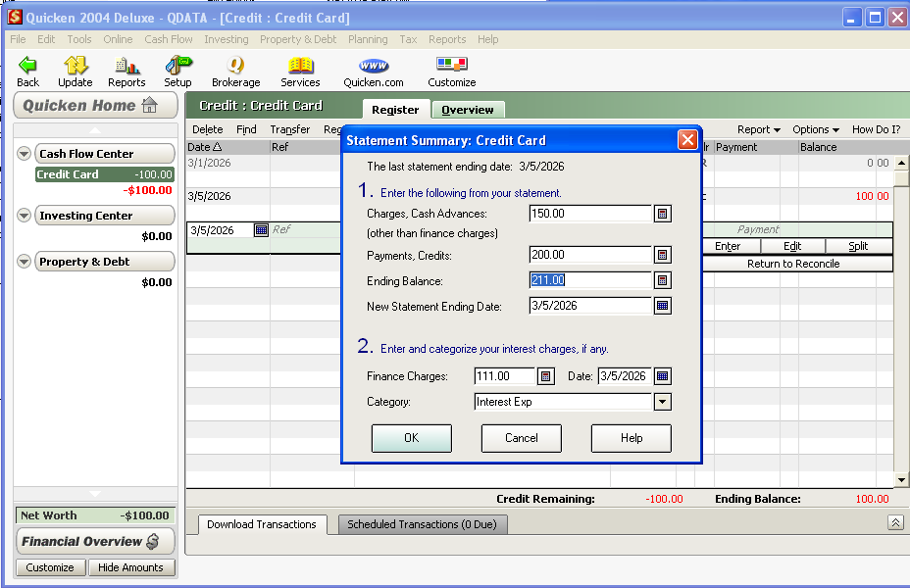Open calculator beside Finance Charges field
Viewport: 910px width, 588px height.
pos(546,376)
